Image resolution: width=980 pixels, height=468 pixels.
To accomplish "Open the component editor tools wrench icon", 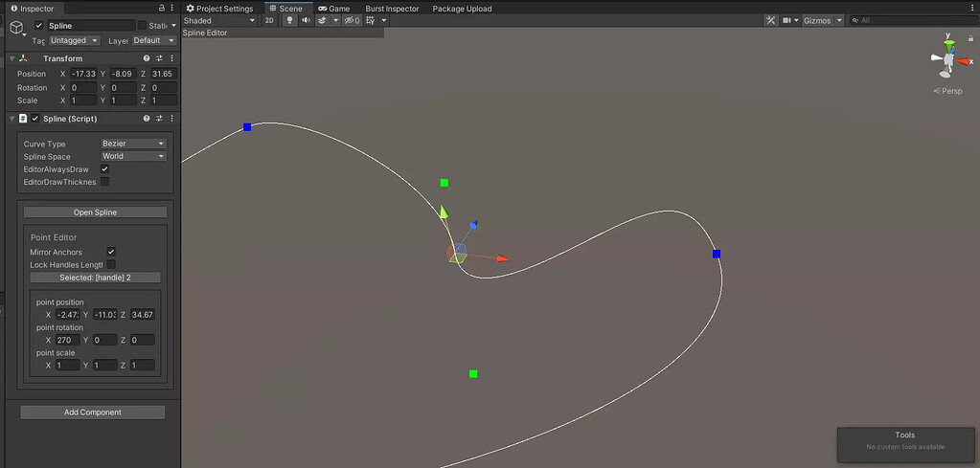I will (x=771, y=20).
